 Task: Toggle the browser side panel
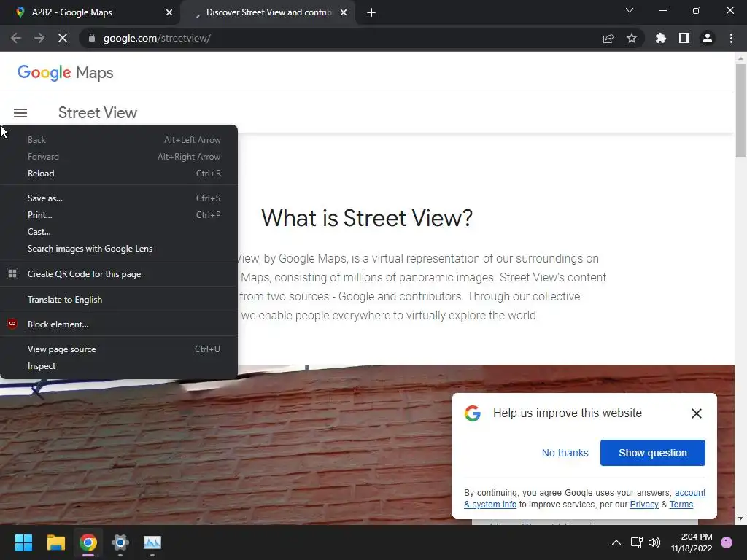coord(684,38)
